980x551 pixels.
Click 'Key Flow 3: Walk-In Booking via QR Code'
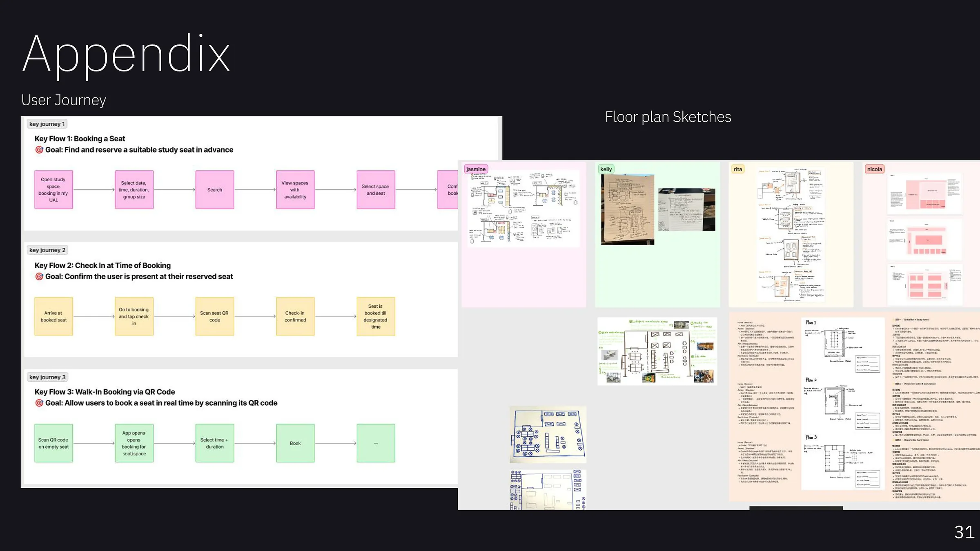(105, 392)
